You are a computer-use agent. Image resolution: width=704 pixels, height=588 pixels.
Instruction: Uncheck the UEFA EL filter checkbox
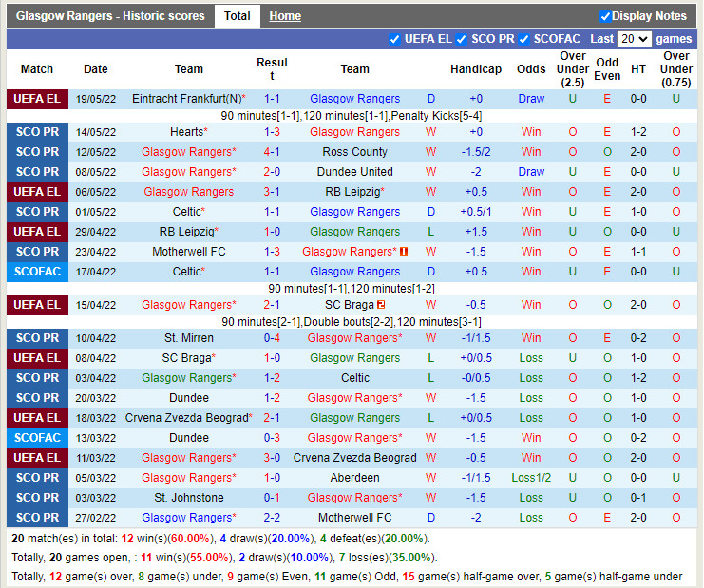click(x=394, y=39)
